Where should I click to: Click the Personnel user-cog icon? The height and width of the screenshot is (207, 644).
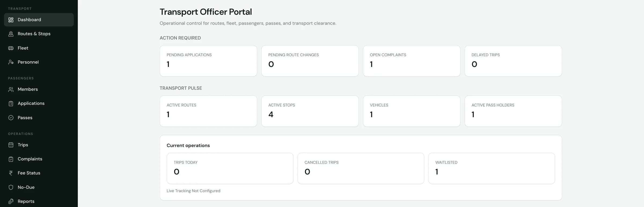(11, 62)
